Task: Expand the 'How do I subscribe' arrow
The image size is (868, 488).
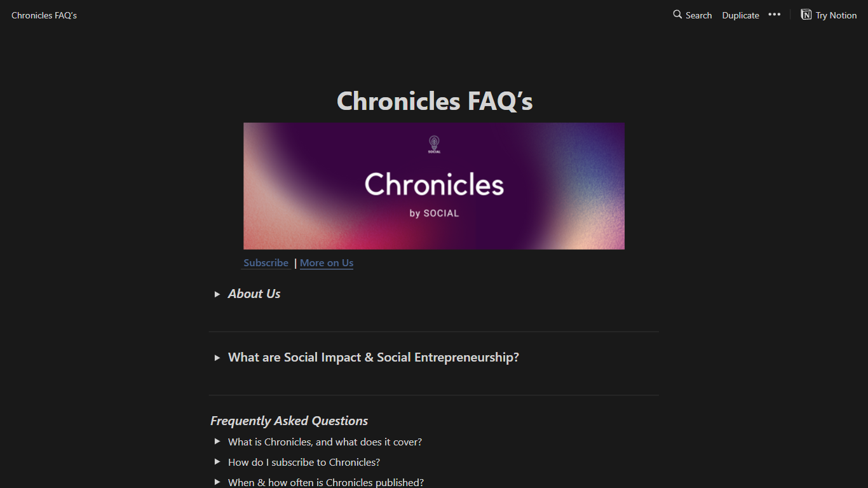Action: (x=217, y=462)
